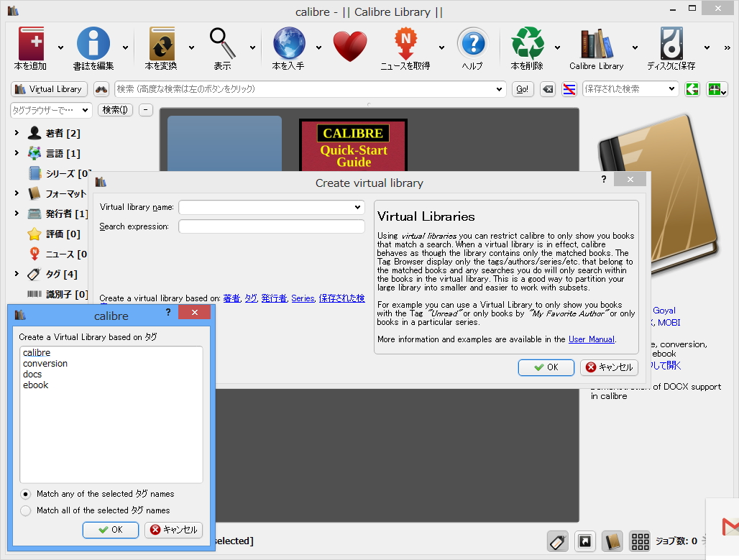Toggle the cover grid view icon
This screenshot has width=739, height=560.
tap(639, 541)
